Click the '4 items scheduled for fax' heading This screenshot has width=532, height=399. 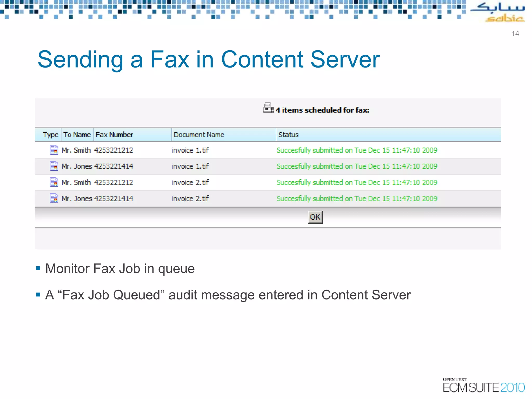pyautogui.click(x=322, y=110)
